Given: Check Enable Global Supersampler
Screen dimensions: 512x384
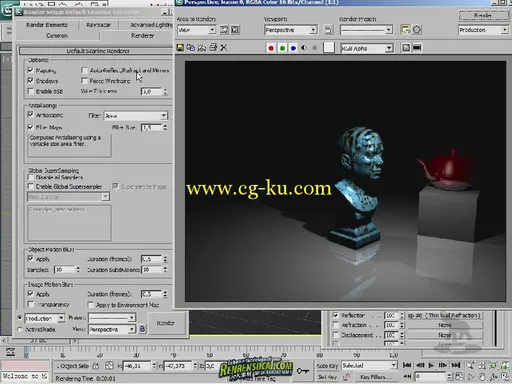Looking at the screenshot, I should coord(31,186).
